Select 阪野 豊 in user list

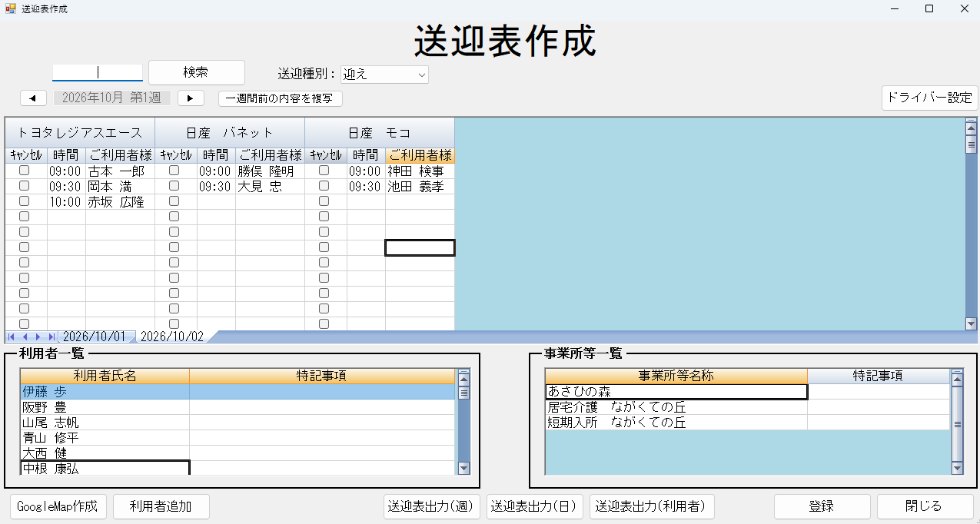click(105, 407)
